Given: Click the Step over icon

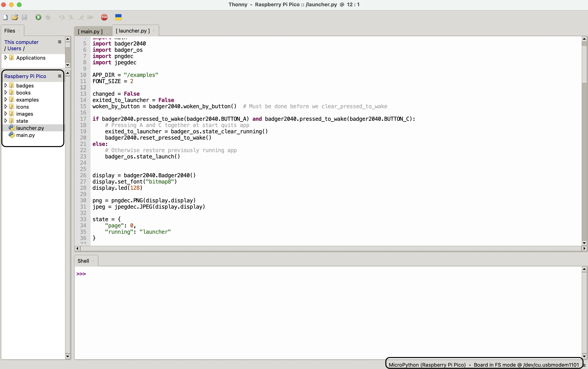Looking at the screenshot, I should (x=62, y=17).
